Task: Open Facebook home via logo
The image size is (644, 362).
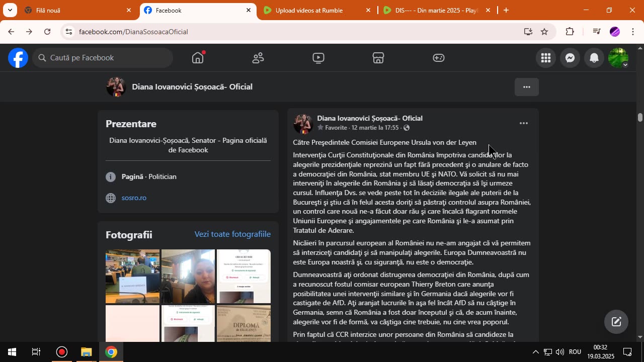Action: [18, 58]
